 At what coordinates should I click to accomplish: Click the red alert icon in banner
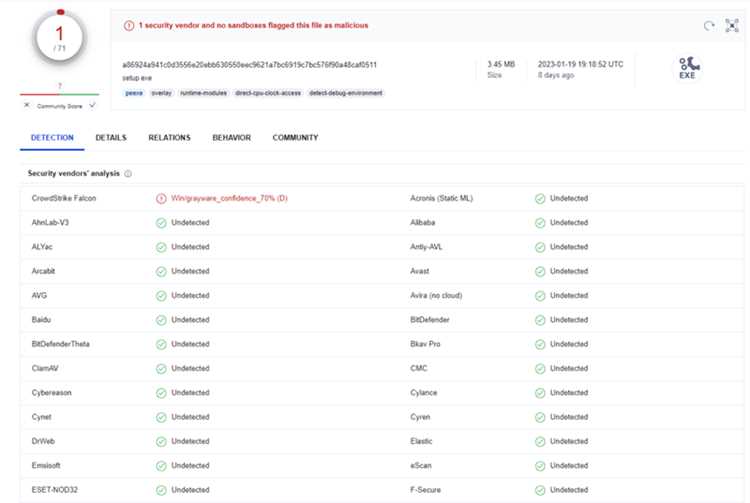pos(129,25)
